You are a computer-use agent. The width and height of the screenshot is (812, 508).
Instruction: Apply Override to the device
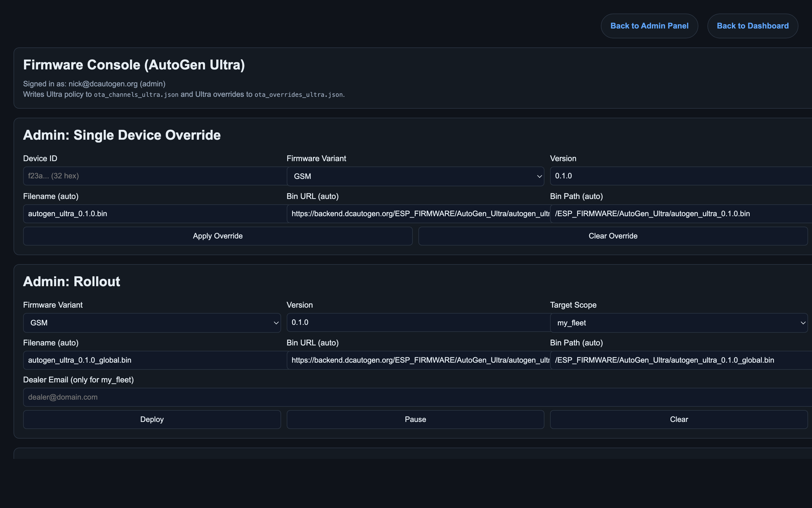218,236
